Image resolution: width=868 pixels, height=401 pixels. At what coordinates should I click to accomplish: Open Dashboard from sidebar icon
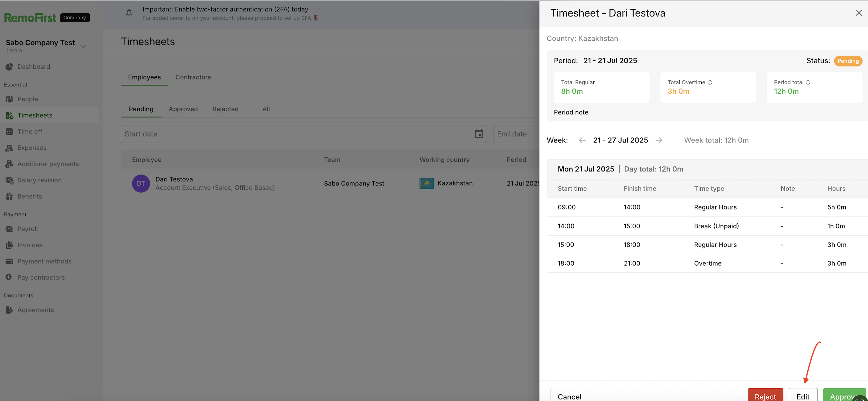pyautogui.click(x=9, y=67)
